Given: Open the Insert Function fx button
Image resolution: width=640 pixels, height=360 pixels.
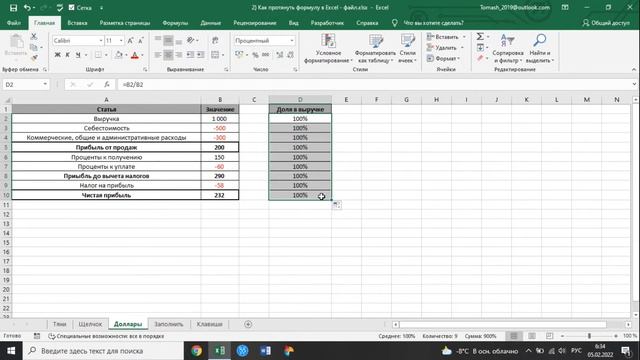Looking at the screenshot, I should [x=107, y=84].
